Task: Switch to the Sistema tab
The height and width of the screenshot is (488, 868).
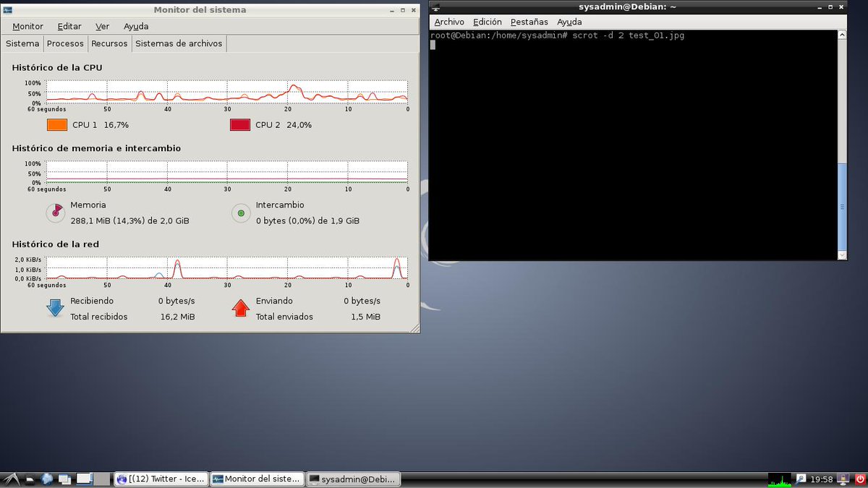Action: (22, 43)
